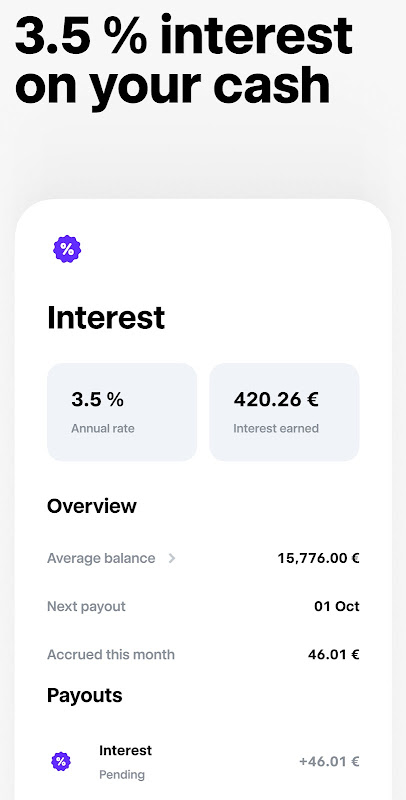Screen dimensions: 406x800
Task: Open the Next payout row
Action: [x=203, y=607]
